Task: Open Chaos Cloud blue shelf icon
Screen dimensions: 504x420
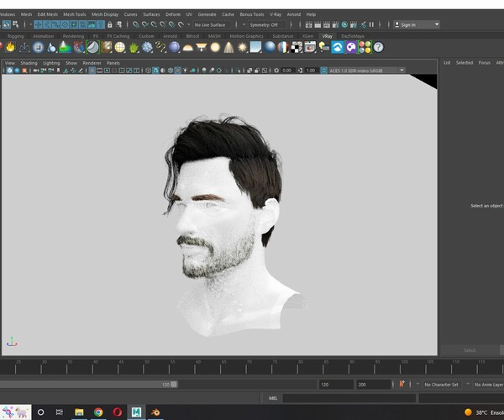Action: point(338,47)
